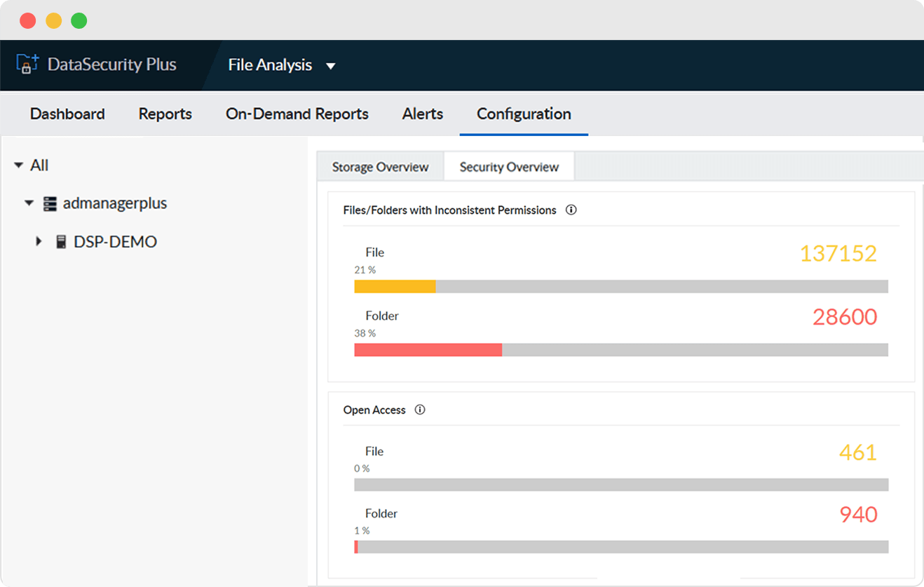
Task: Click the admanagerplus domain server icon
Action: tap(49, 203)
